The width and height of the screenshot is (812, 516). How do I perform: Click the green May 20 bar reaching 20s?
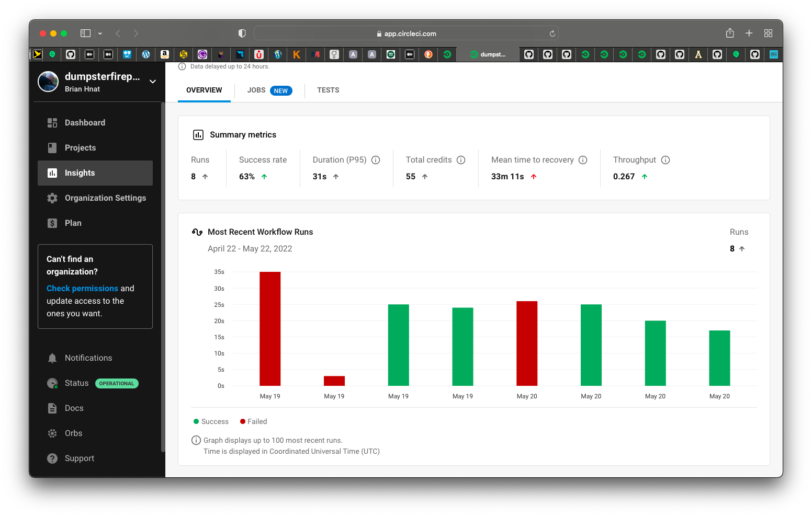pos(656,353)
